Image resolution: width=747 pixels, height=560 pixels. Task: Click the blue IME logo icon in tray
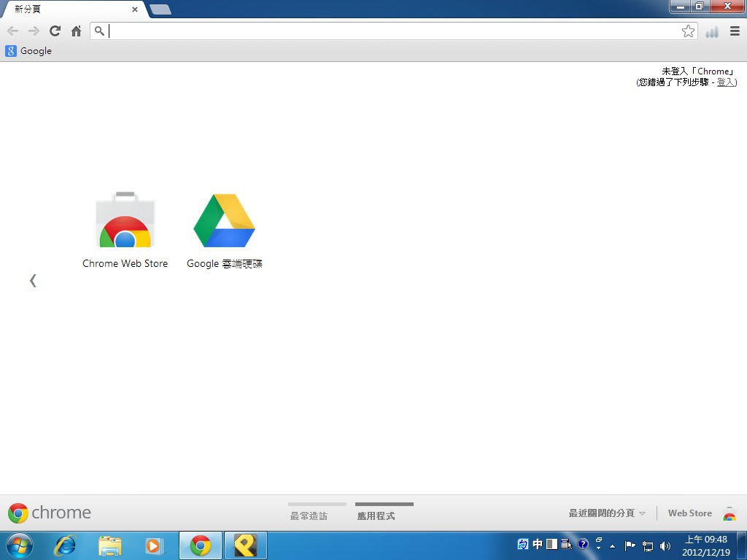[x=522, y=544]
